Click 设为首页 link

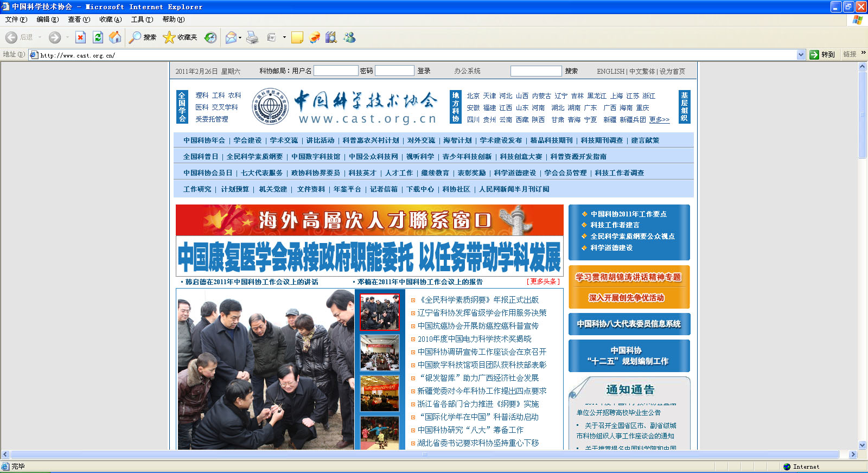(x=672, y=71)
